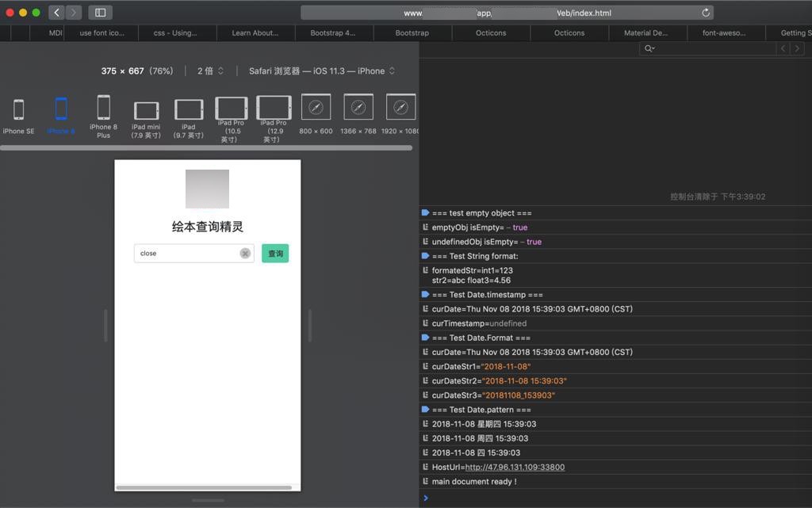Screen dimensions: 812x508
Task: Click the page preview bottom scrollbar
Action: 204,487
